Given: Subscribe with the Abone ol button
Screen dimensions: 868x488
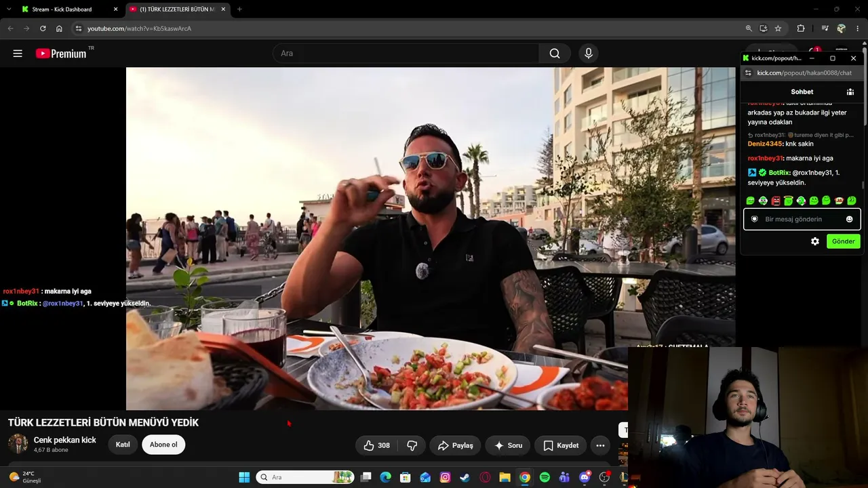Looking at the screenshot, I should tap(163, 445).
